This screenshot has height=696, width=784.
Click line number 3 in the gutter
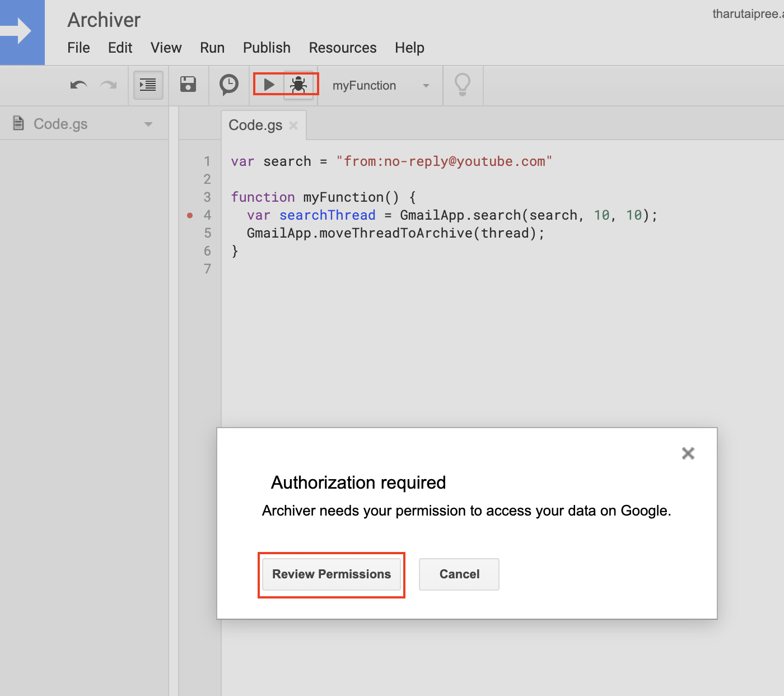pos(207,197)
